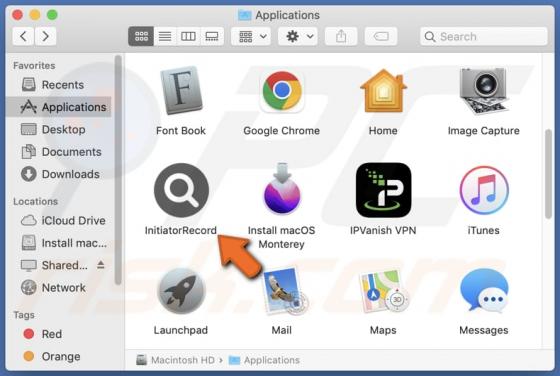Select the Home app icon
The image size is (560, 376).
(x=383, y=91)
